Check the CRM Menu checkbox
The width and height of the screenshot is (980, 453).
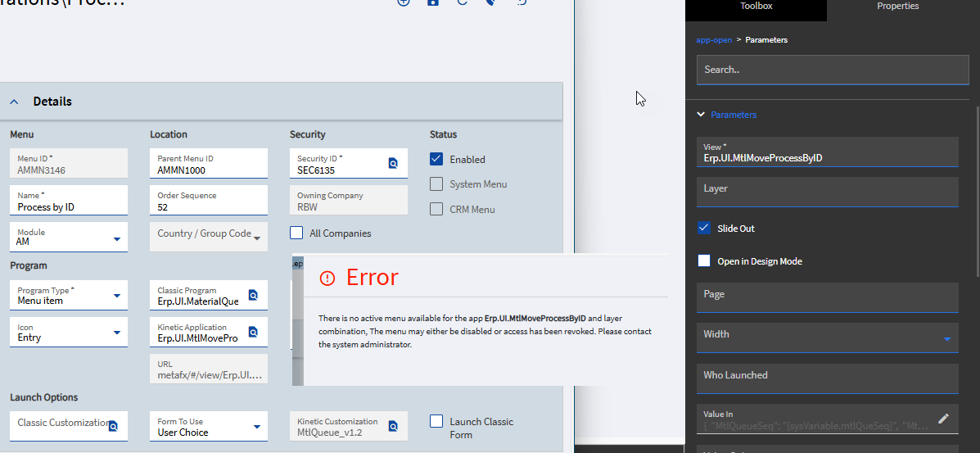(436, 209)
